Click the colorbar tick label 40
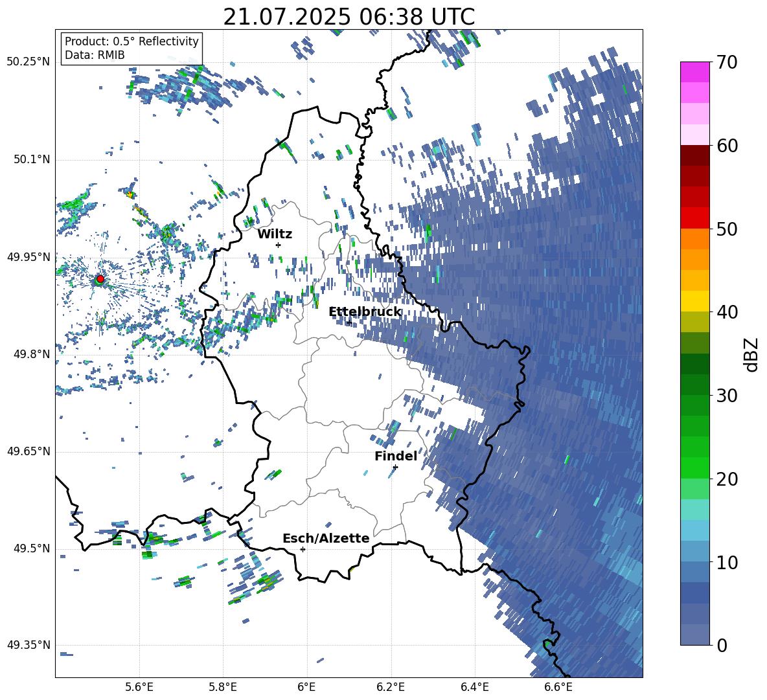The image size is (767, 700). (x=727, y=312)
